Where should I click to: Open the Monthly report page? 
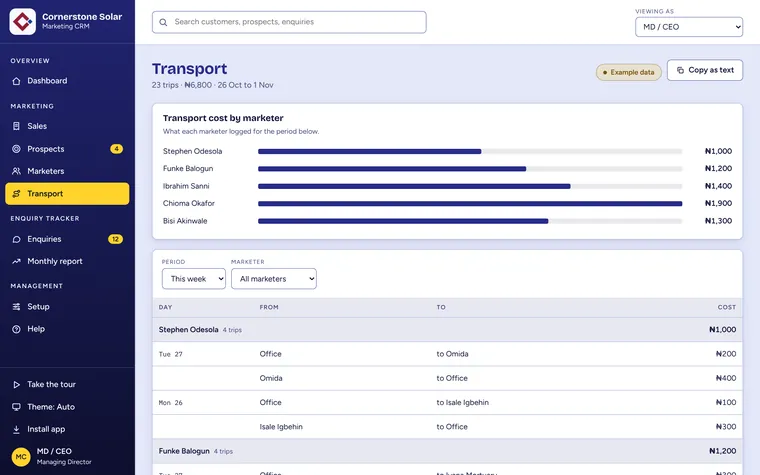pyautogui.click(x=67, y=261)
